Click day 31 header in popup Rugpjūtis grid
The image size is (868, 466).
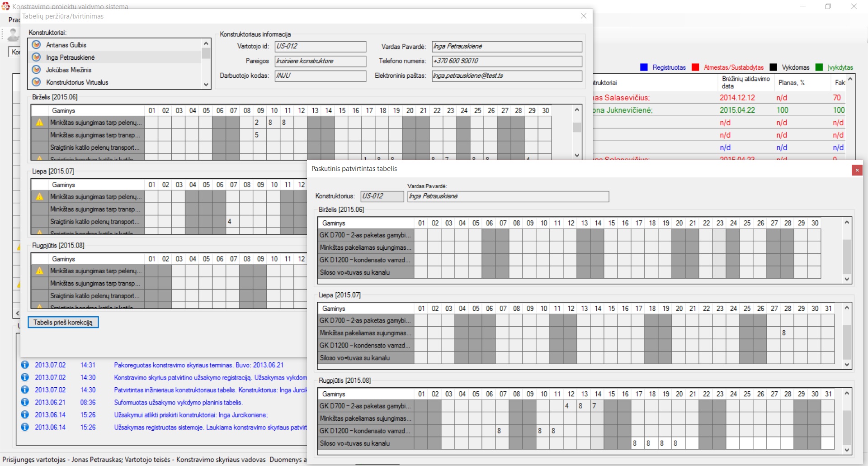point(828,394)
